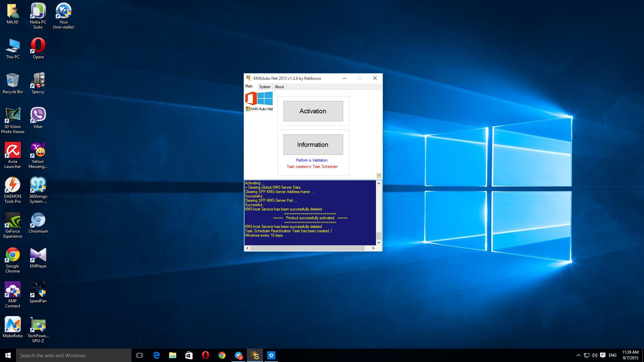The image size is (644, 362).
Task: Select the Recycle Bin icon
Action: (x=13, y=84)
